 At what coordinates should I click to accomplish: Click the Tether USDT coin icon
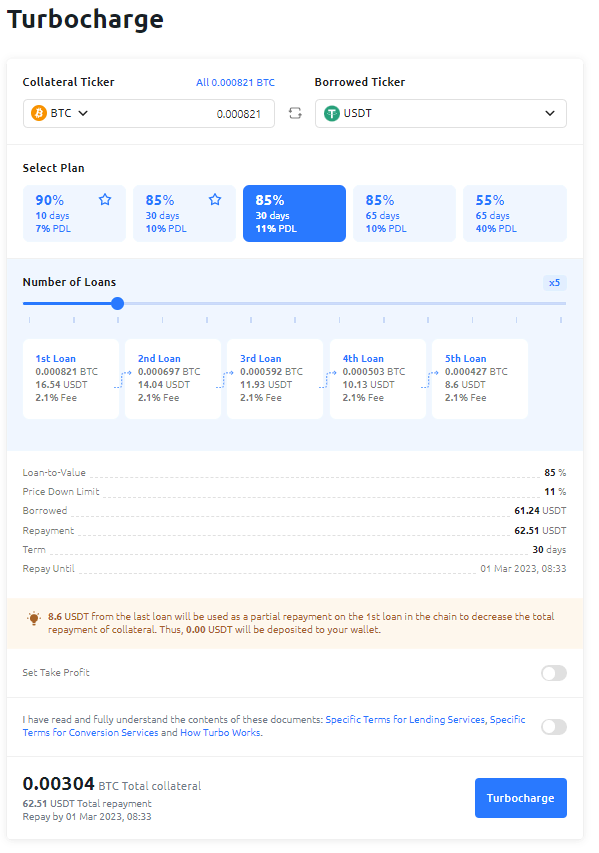click(x=332, y=113)
